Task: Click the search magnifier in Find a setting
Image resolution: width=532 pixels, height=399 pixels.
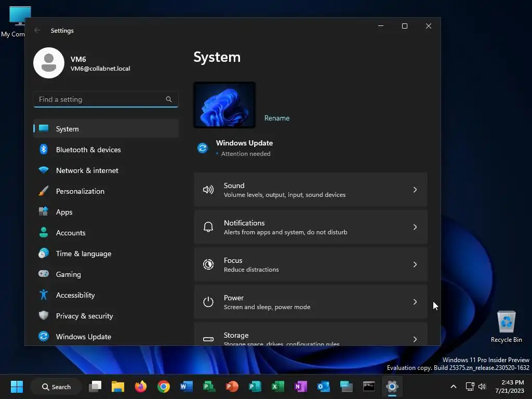Action: coord(169,99)
